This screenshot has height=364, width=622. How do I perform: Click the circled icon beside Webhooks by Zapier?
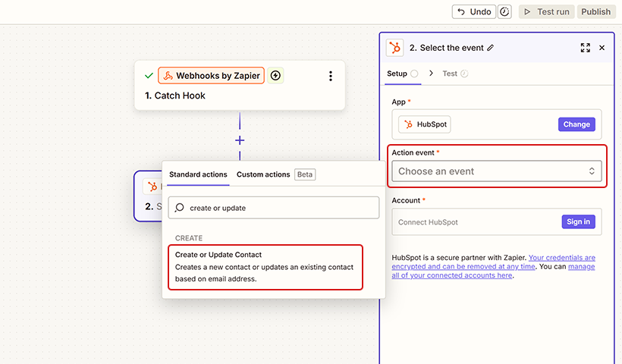[x=275, y=76]
